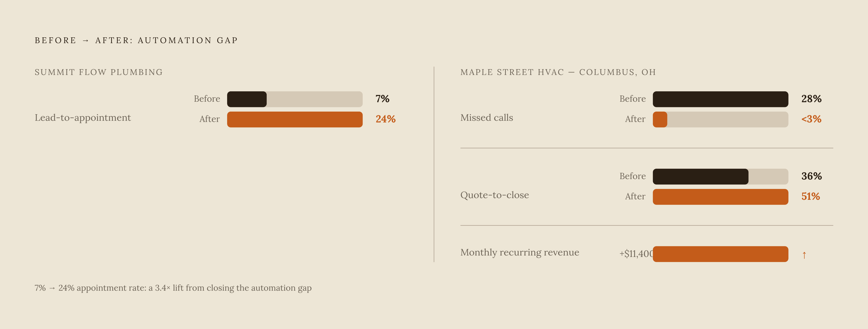This screenshot has width=868, height=329.
Task: Click the Summit Flow Plumbing heading
Action: coord(99,72)
